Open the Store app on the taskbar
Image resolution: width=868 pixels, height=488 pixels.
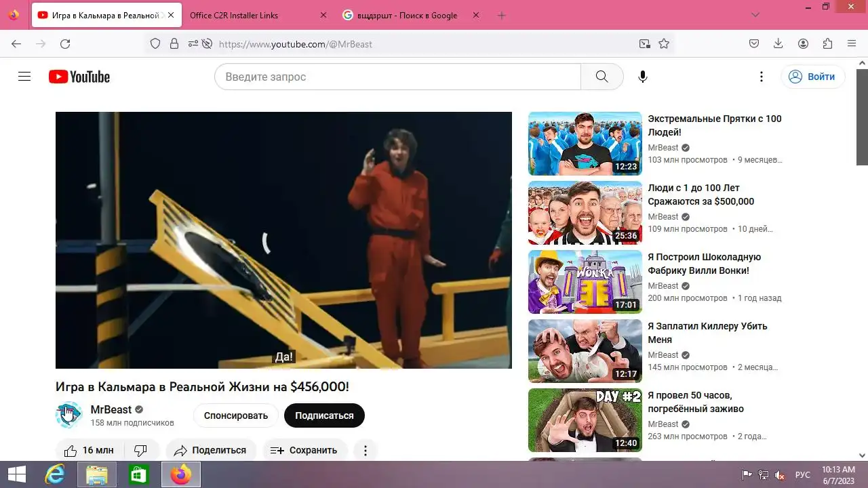pos(139,475)
